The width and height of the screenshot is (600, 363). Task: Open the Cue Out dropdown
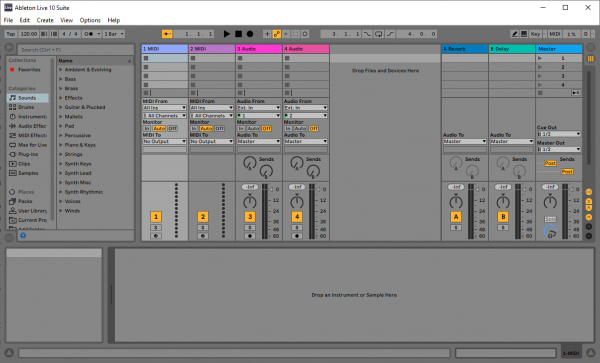pyautogui.click(x=559, y=134)
